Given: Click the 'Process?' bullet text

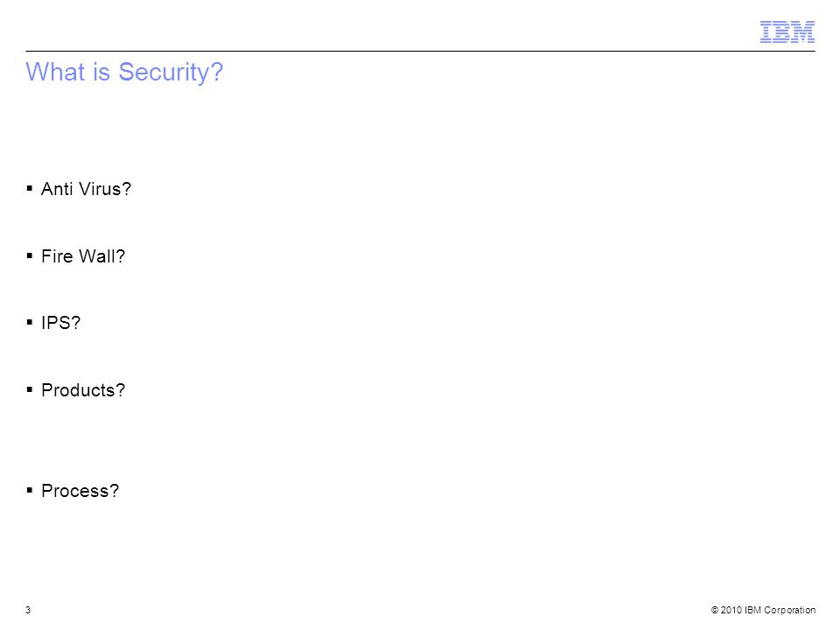Looking at the screenshot, I should pos(80,491).
